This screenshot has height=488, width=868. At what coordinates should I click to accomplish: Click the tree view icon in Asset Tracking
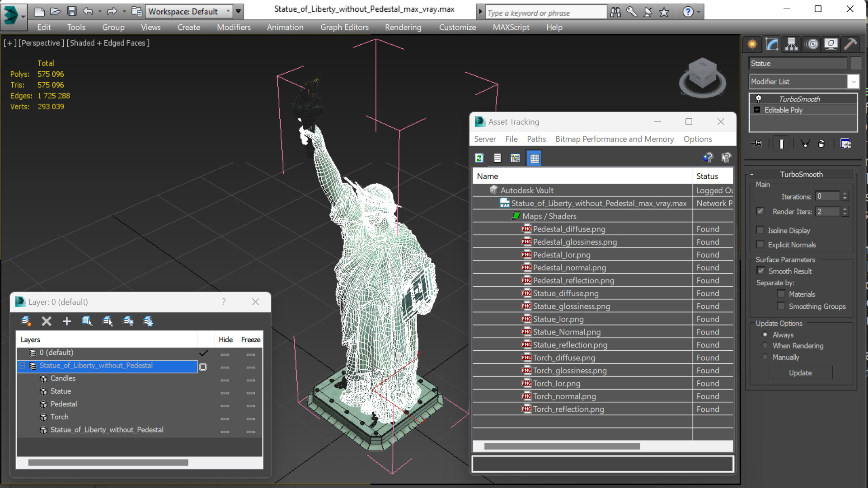[515, 158]
